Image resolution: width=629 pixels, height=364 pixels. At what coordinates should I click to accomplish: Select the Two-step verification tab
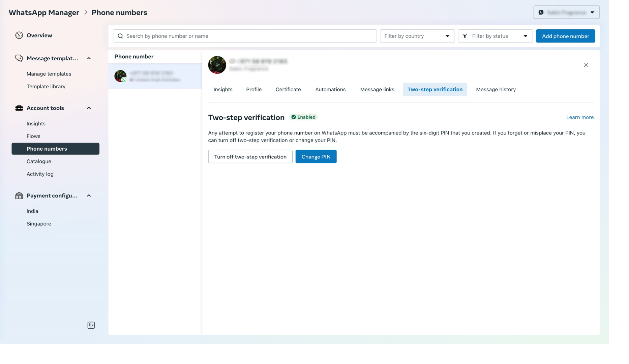[435, 89]
